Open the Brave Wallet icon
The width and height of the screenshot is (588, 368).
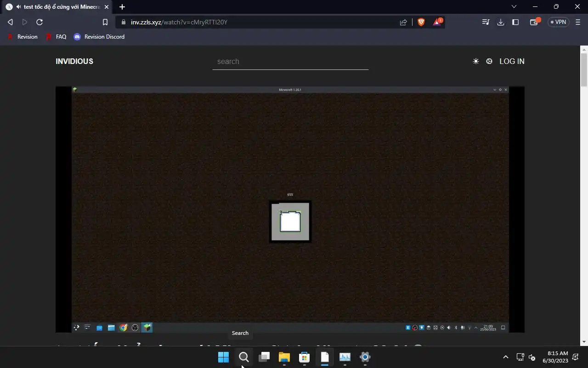pyautogui.click(x=534, y=22)
